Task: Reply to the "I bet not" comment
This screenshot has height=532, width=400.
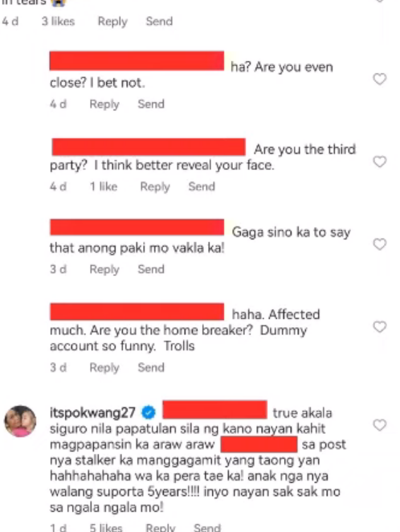Action: [104, 104]
